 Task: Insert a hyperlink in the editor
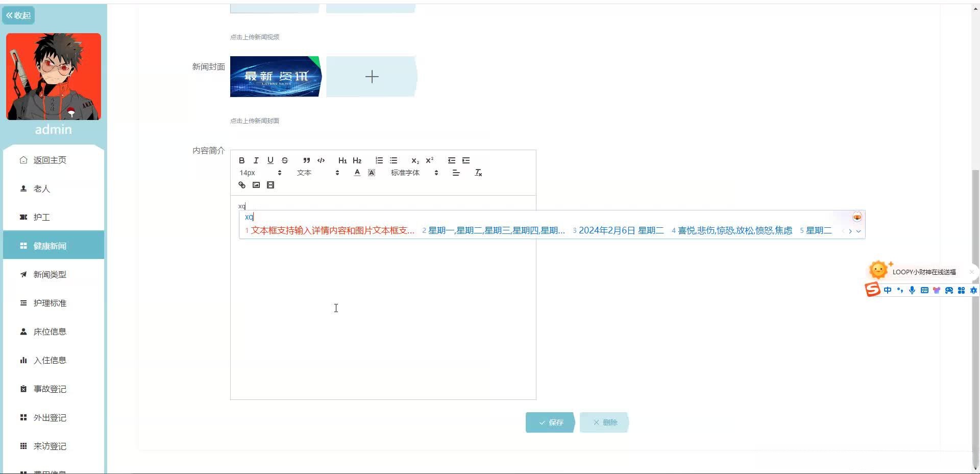(x=241, y=185)
